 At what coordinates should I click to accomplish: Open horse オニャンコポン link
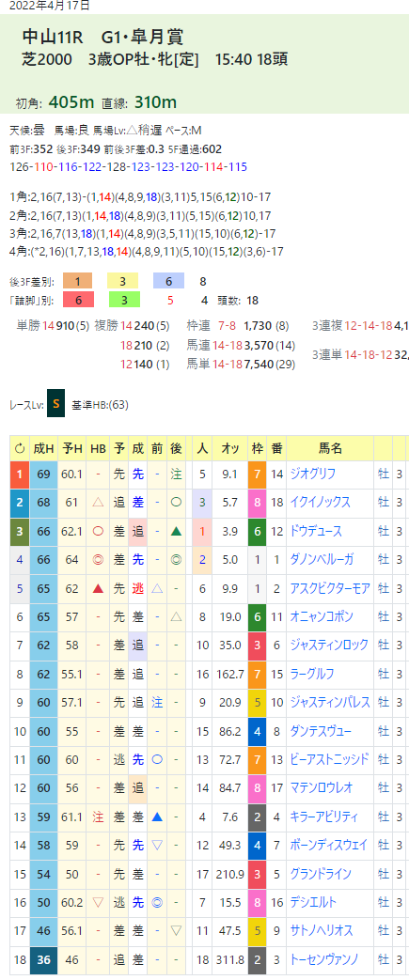coord(321,617)
